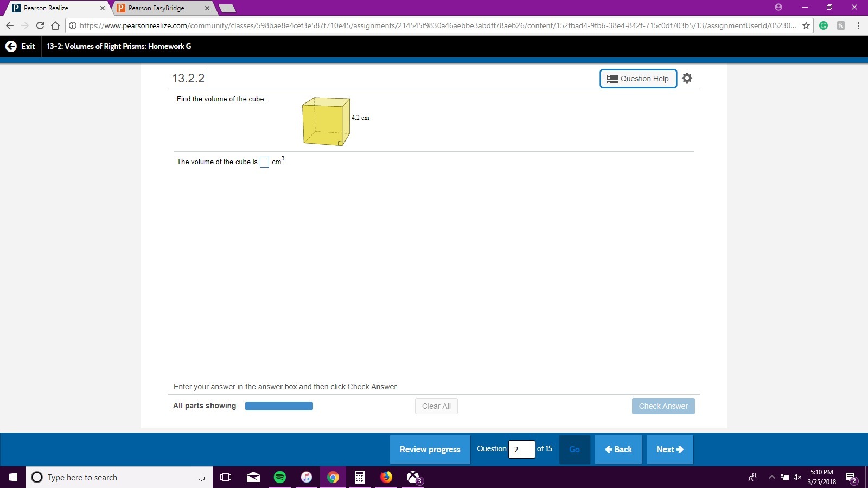Show hidden system tray icons
868x488 pixels.
pos(771,477)
